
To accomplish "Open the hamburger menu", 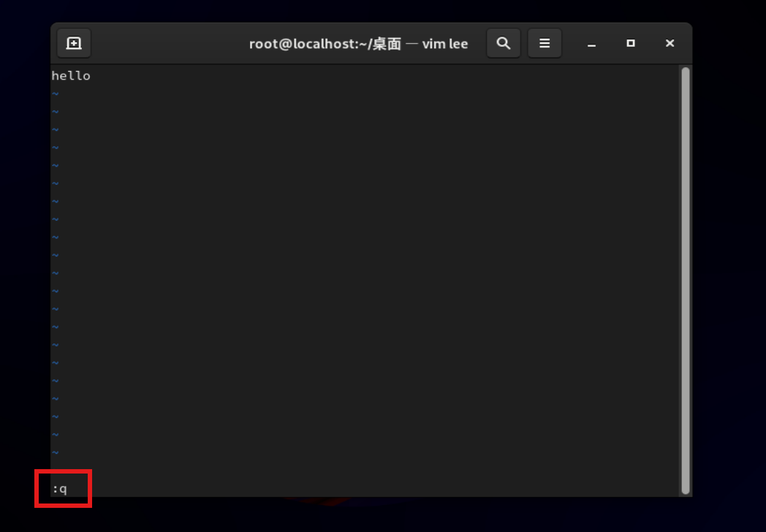I will (545, 43).
